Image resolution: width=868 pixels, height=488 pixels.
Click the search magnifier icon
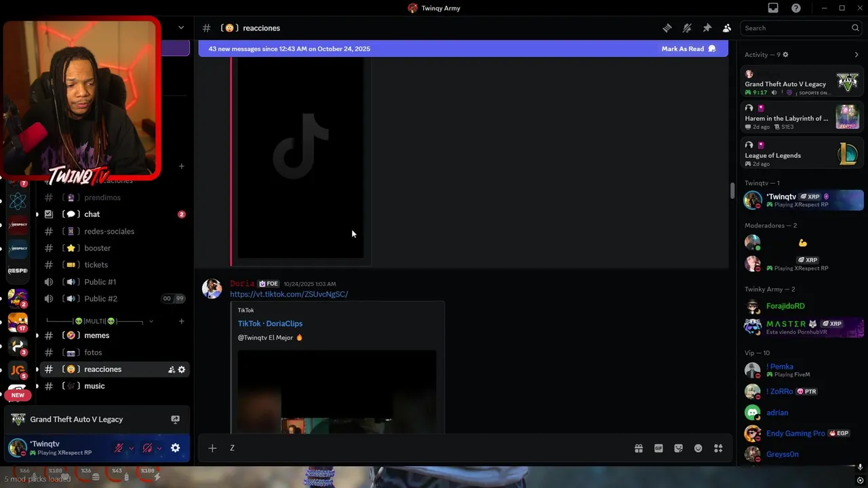(x=855, y=28)
